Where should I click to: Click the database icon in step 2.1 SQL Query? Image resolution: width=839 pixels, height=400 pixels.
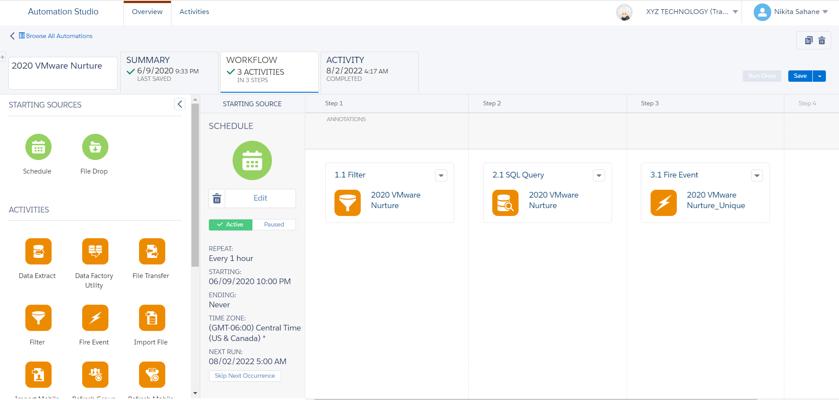pyautogui.click(x=506, y=203)
